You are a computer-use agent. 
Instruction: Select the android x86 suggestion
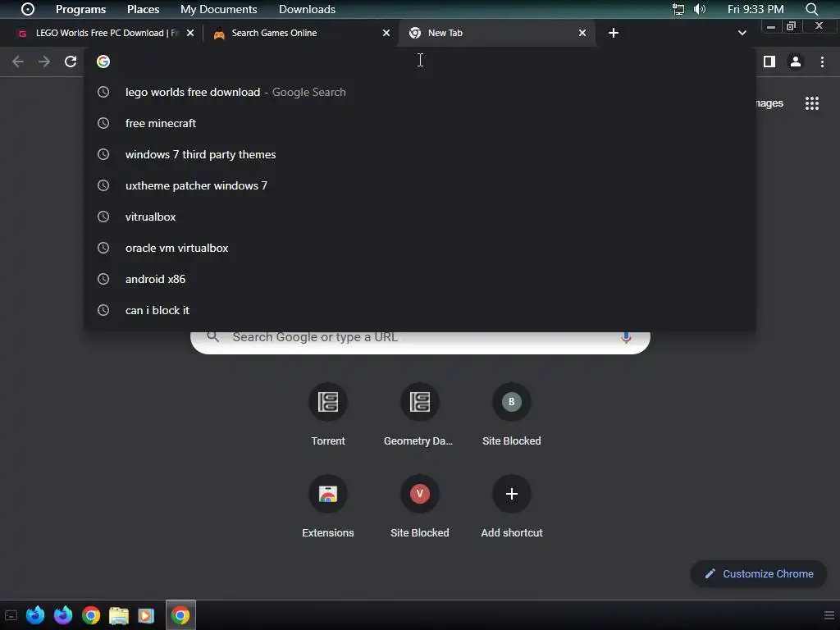pyautogui.click(x=420, y=279)
